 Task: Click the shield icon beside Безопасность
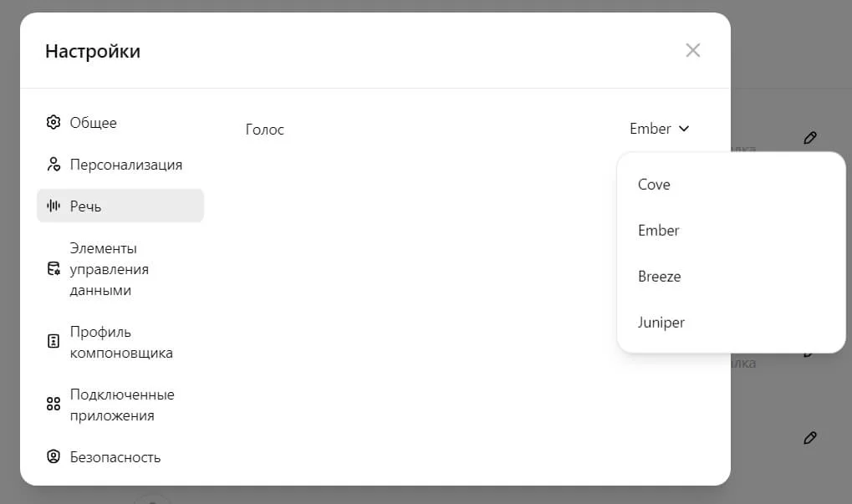(x=54, y=457)
